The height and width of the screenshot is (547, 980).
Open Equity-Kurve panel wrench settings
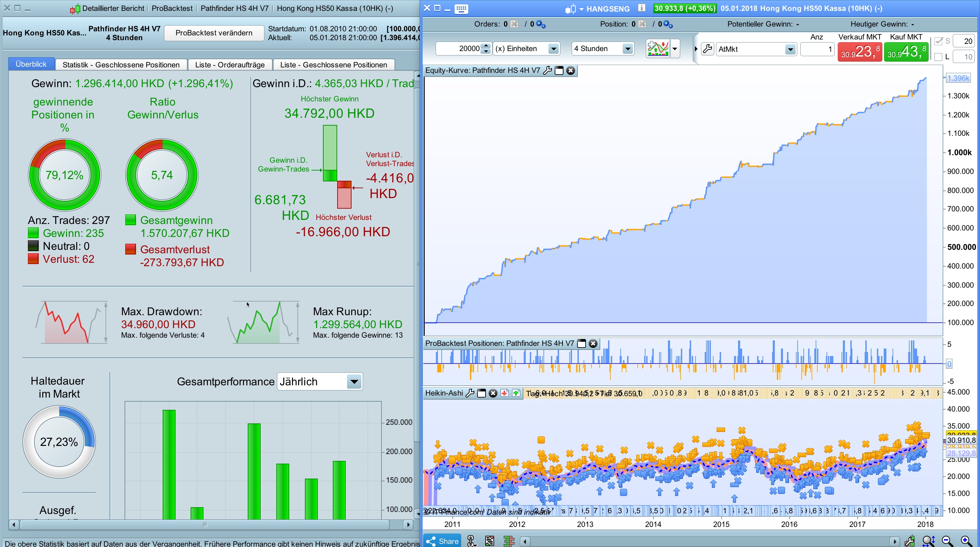point(548,70)
